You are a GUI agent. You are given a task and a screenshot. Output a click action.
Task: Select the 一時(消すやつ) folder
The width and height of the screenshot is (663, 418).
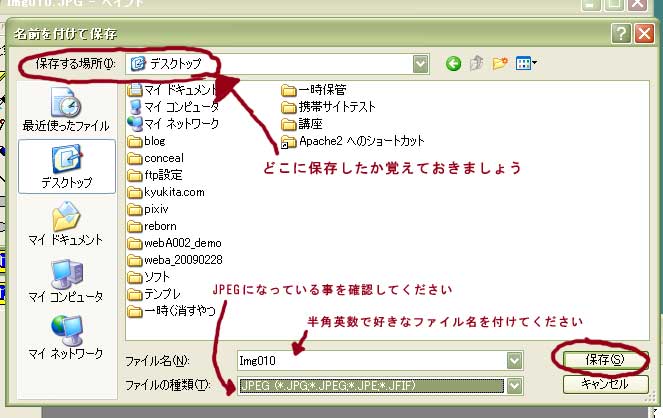(x=172, y=311)
